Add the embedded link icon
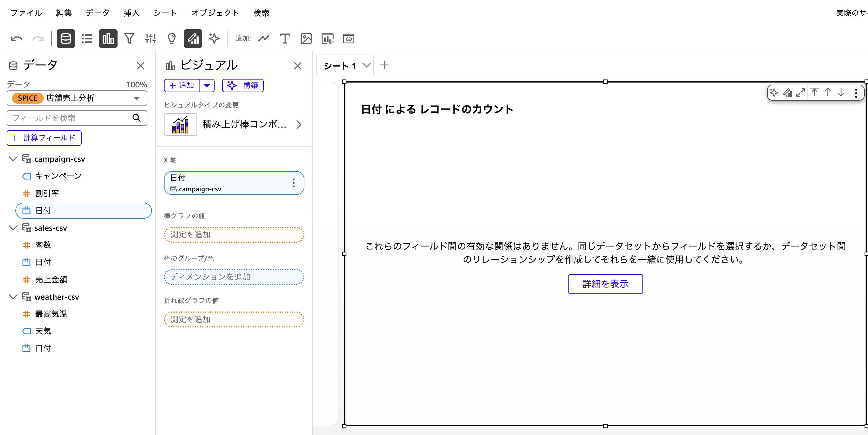The width and height of the screenshot is (868, 435). click(x=349, y=39)
